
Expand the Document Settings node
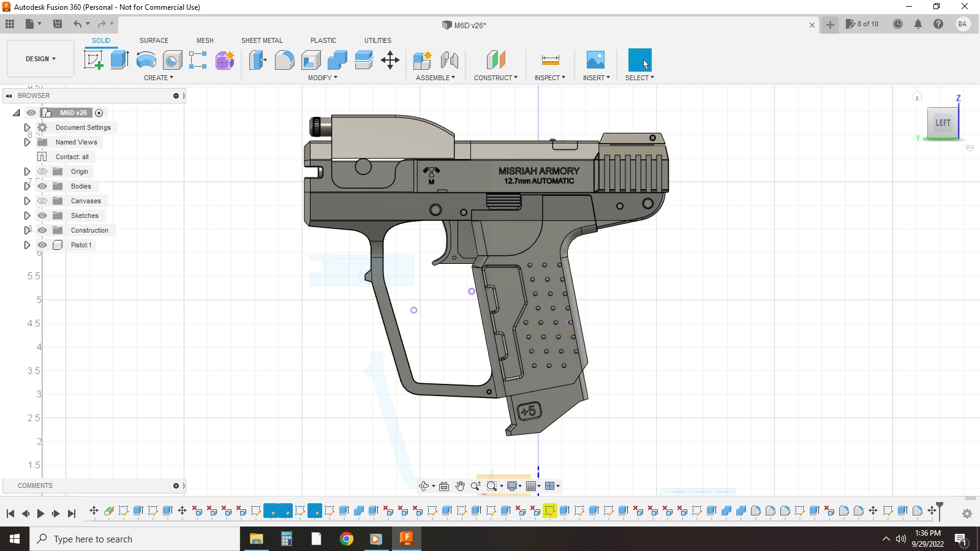click(27, 127)
